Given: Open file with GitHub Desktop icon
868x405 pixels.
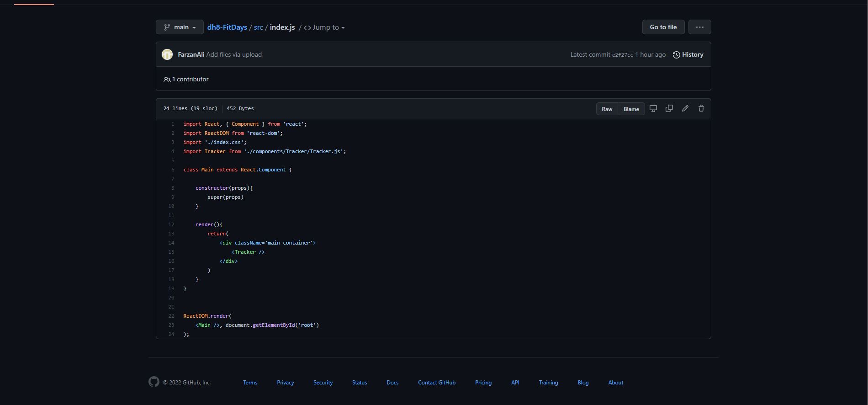Looking at the screenshot, I should [x=653, y=108].
